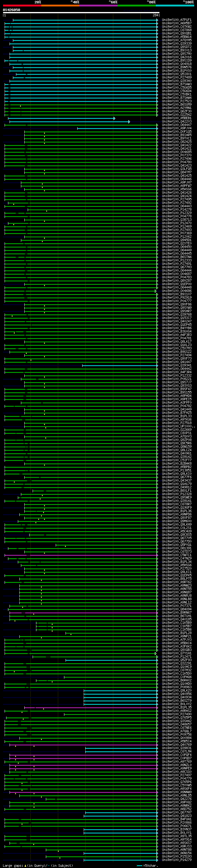Open the UniRef100_Q43437 entry
This screenshot has width=197, height=868.
pyautogui.click(x=176, y=481)
